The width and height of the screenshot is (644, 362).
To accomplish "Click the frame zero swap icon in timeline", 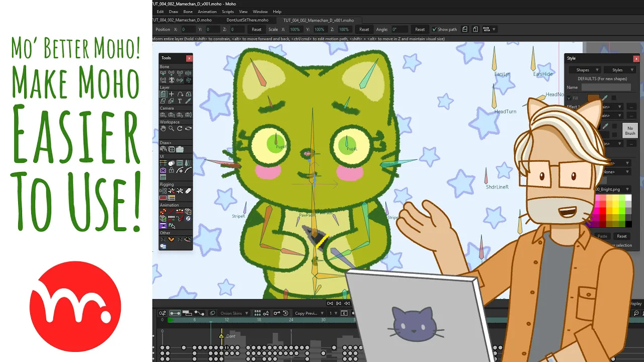I will click(162, 313).
